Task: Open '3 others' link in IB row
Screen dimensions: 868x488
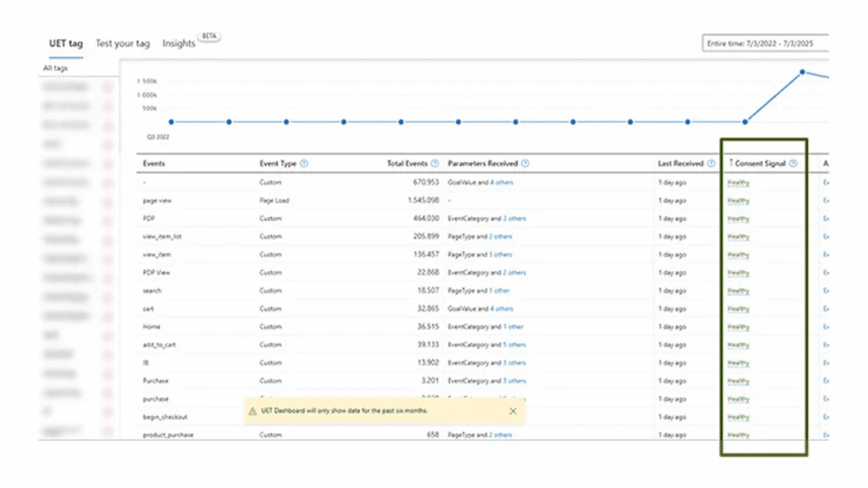Action: pyautogui.click(x=515, y=363)
